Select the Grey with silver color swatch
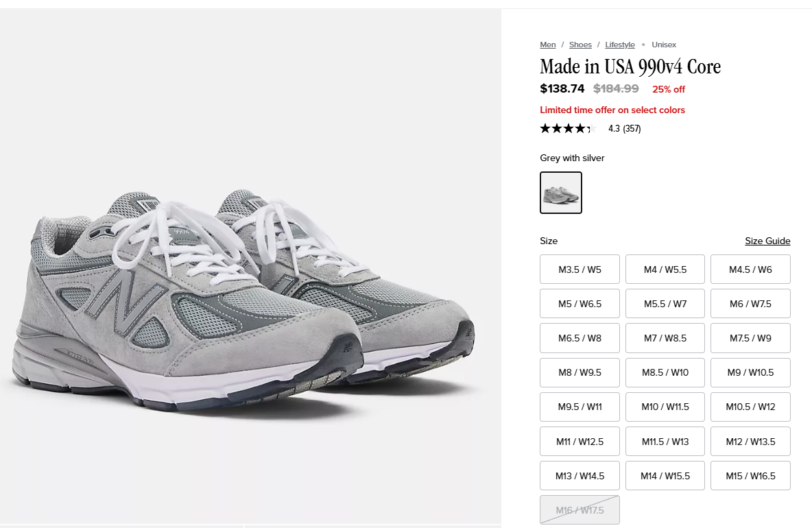The width and height of the screenshot is (812, 528). pyautogui.click(x=561, y=193)
